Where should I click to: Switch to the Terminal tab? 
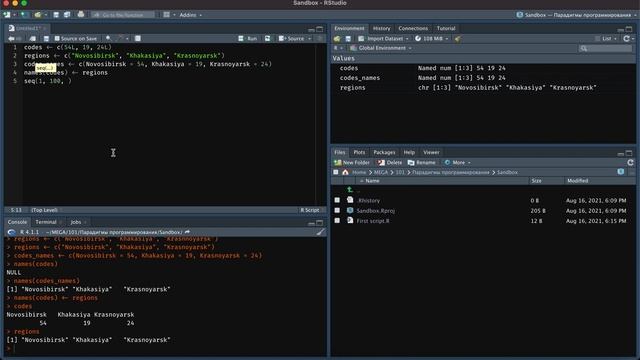tap(46, 222)
